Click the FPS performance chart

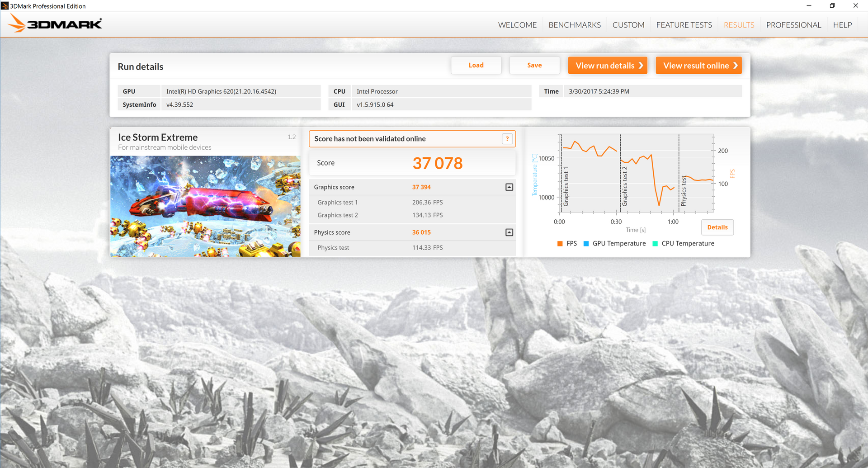[x=637, y=173]
